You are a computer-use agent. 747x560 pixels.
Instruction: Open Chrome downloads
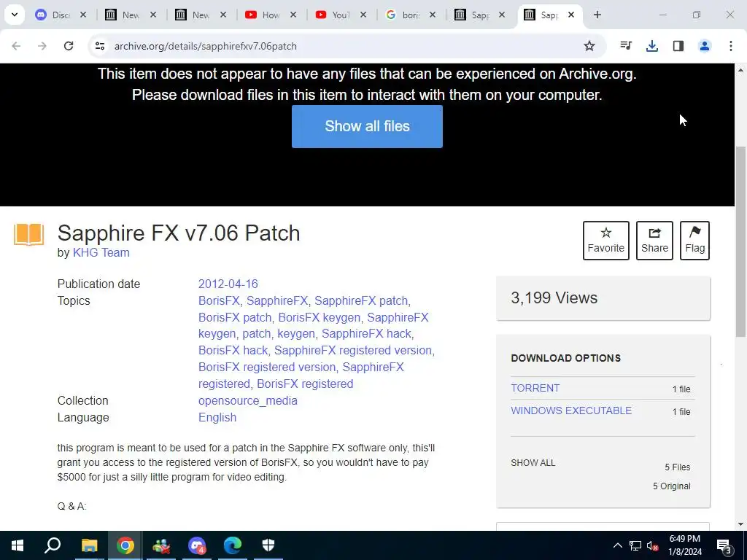[651, 46]
